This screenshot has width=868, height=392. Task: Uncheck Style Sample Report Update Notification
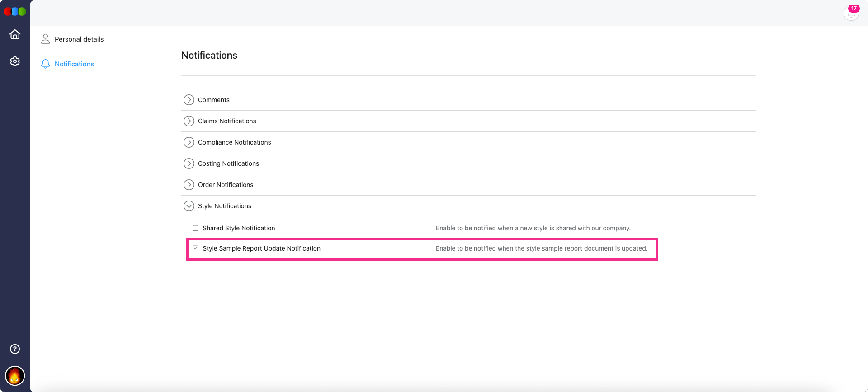[195, 248]
